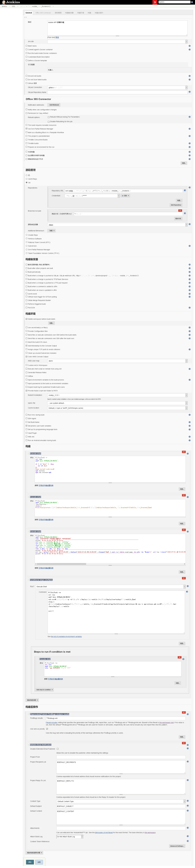
Task: Remove the Conditional steps (multiple) build step
Action: pos(184,578)
